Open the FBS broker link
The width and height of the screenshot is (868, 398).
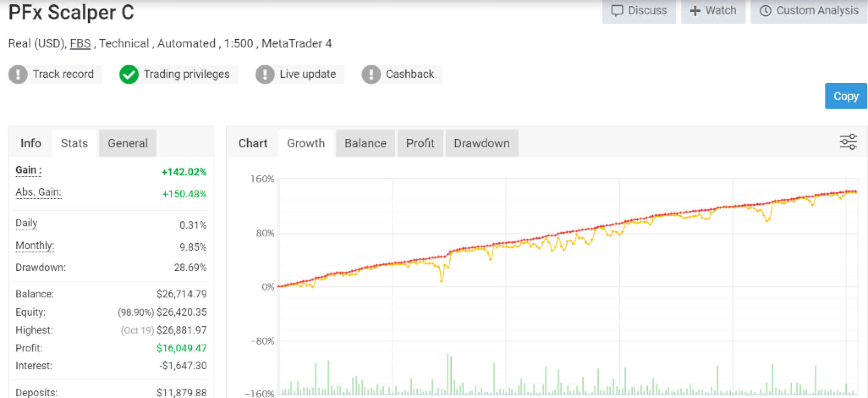pos(81,43)
